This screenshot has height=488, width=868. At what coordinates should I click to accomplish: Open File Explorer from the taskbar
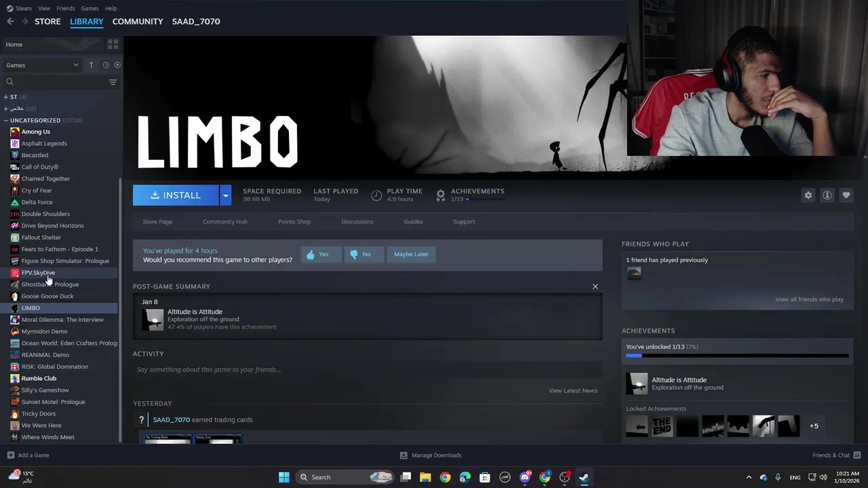425,477
